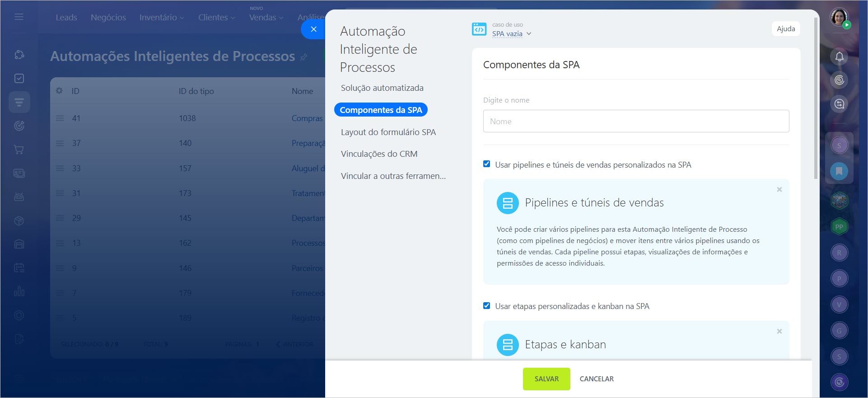
Task: Click the bar chart analytics sidebar icon
Action: pos(19,291)
